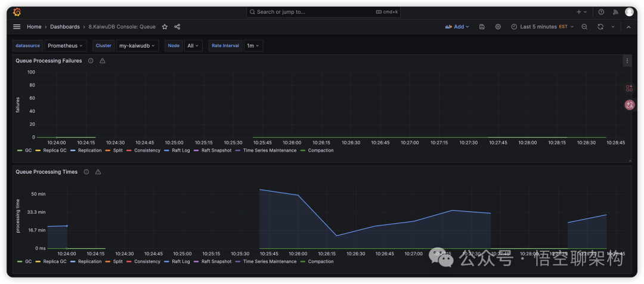Star this dashboard as favorite
The image size is (644, 284).
pyautogui.click(x=165, y=27)
